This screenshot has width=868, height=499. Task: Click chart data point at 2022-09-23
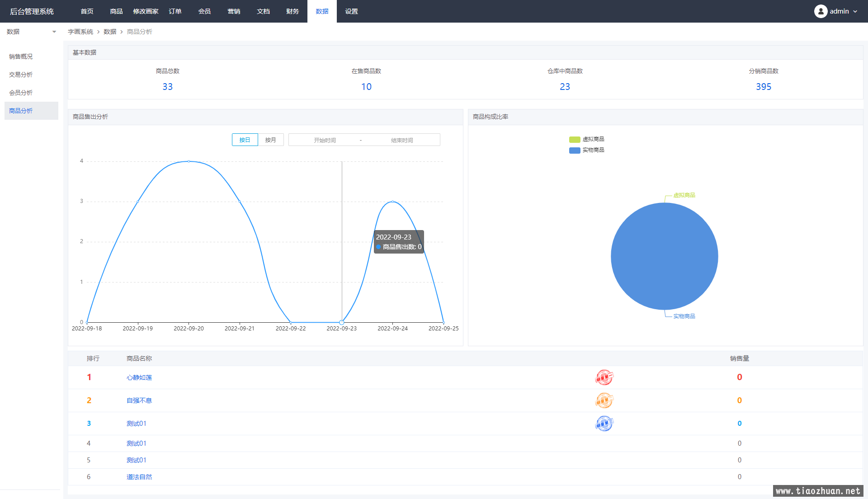click(x=342, y=322)
